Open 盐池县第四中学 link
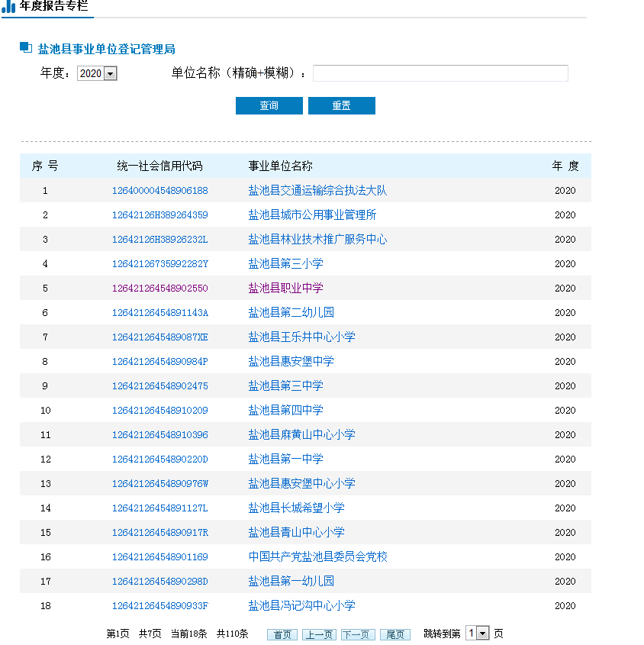 coord(286,410)
